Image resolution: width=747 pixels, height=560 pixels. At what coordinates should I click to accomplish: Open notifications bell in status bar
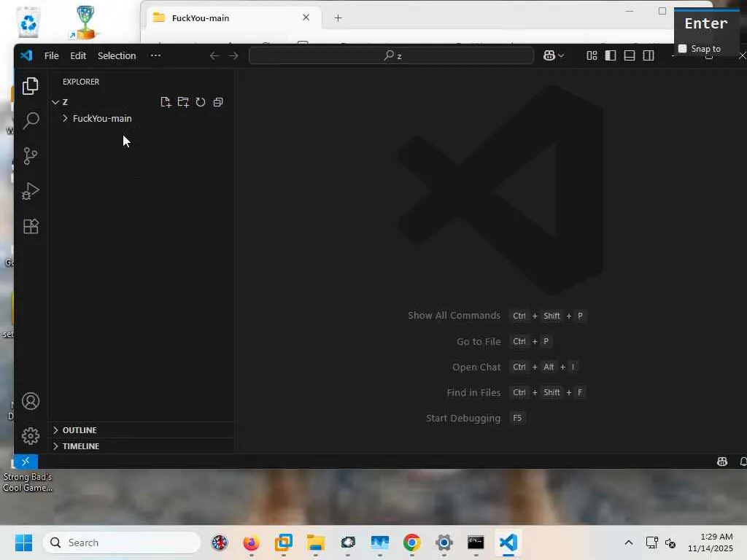click(743, 462)
